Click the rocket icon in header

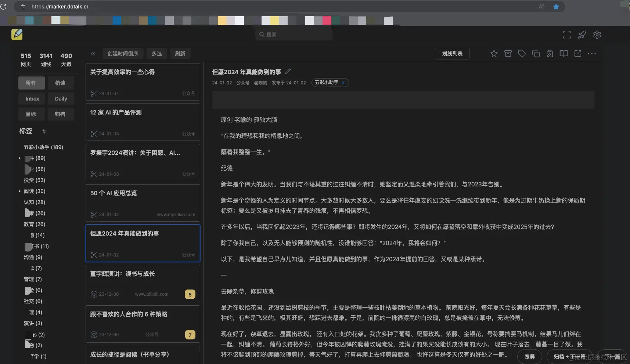[582, 34]
